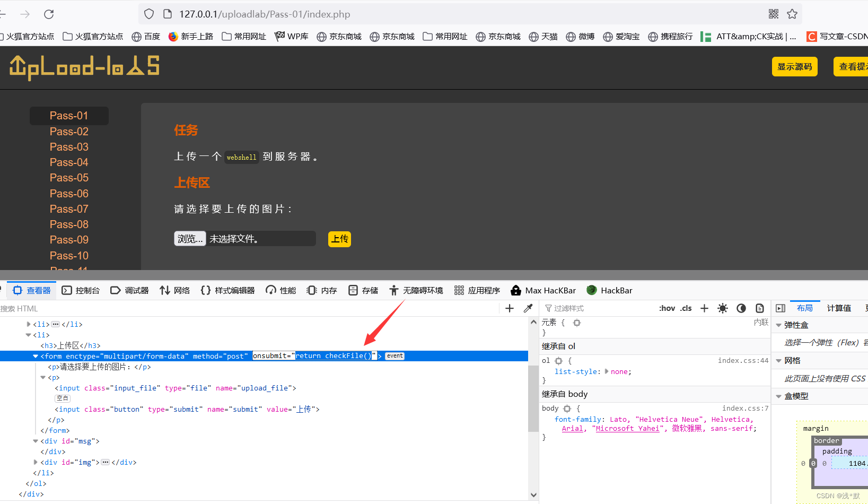Add new rule with plus icon in styles
This screenshot has width=868, height=504.
[704, 308]
